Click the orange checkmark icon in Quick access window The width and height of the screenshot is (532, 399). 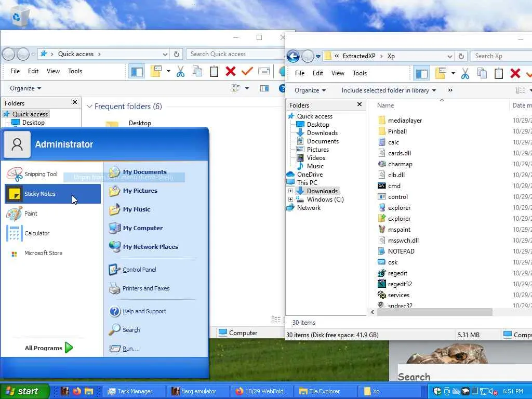(x=247, y=71)
